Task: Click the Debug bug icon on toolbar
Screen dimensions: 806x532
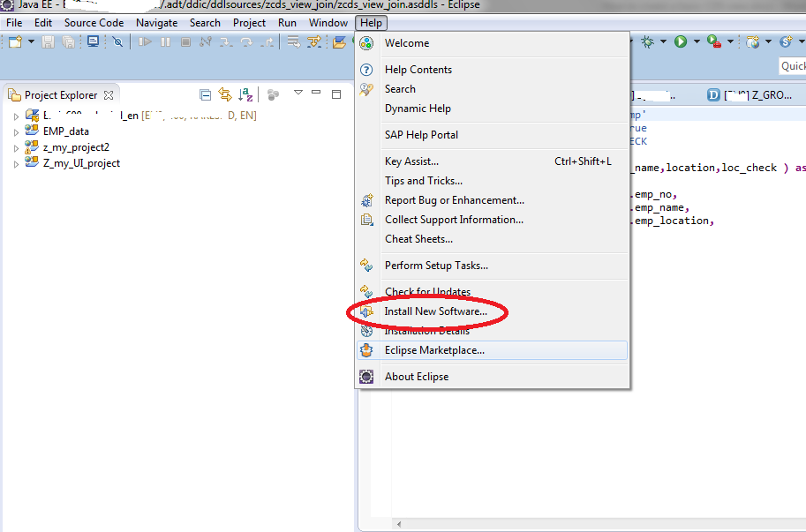Action: (646, 41)
